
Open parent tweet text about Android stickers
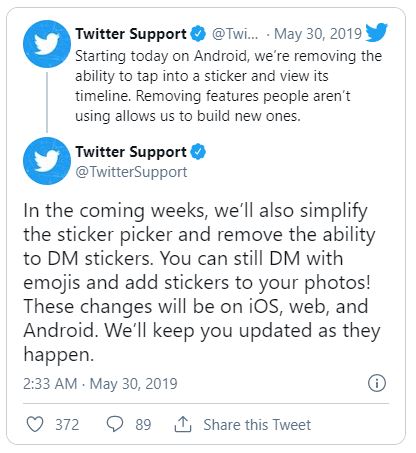228,86
